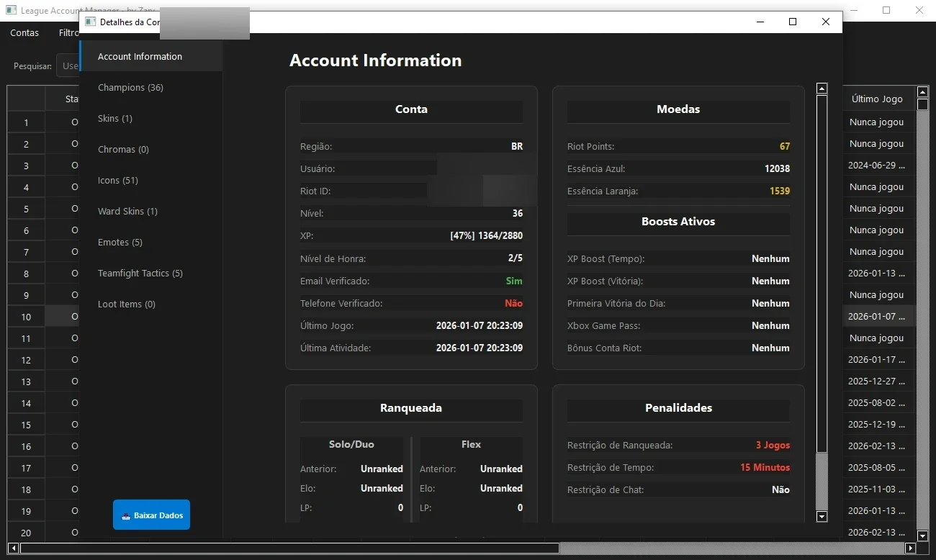Image resolution: width=936 pixels, height=560 pixels.
Task: Click the Email Verificado Sim value
Action: point(514,281)
